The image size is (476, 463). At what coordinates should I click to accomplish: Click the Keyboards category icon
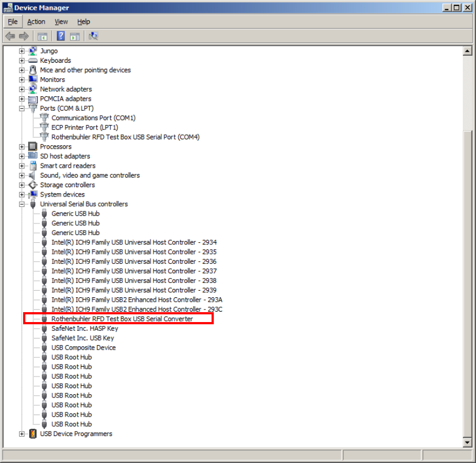click(33, 61)
